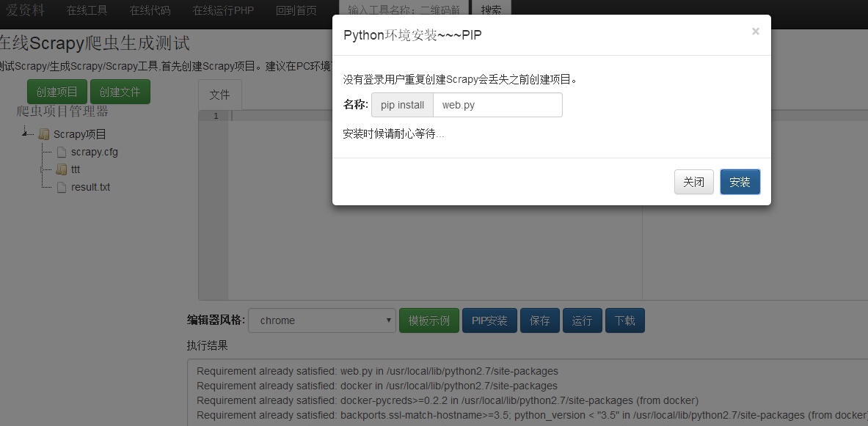Click the 搜索 button in the navbar

(x=491, y=11)
